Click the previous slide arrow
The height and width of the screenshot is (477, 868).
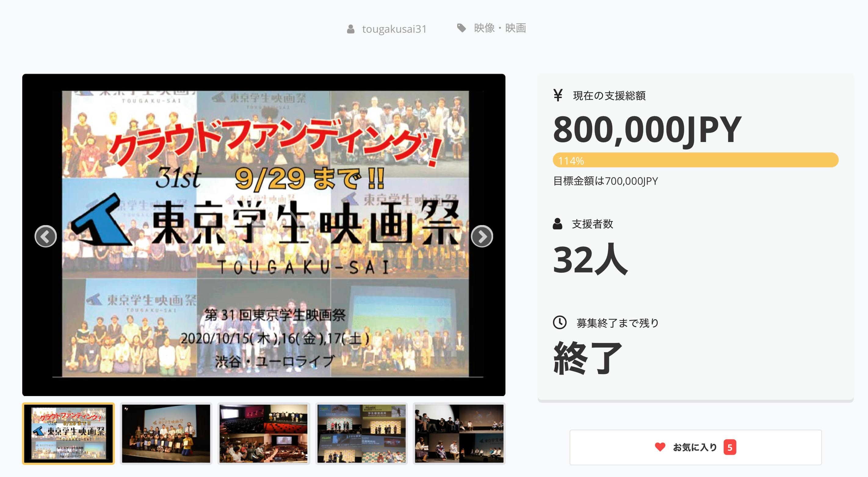[x=45, y=236]
